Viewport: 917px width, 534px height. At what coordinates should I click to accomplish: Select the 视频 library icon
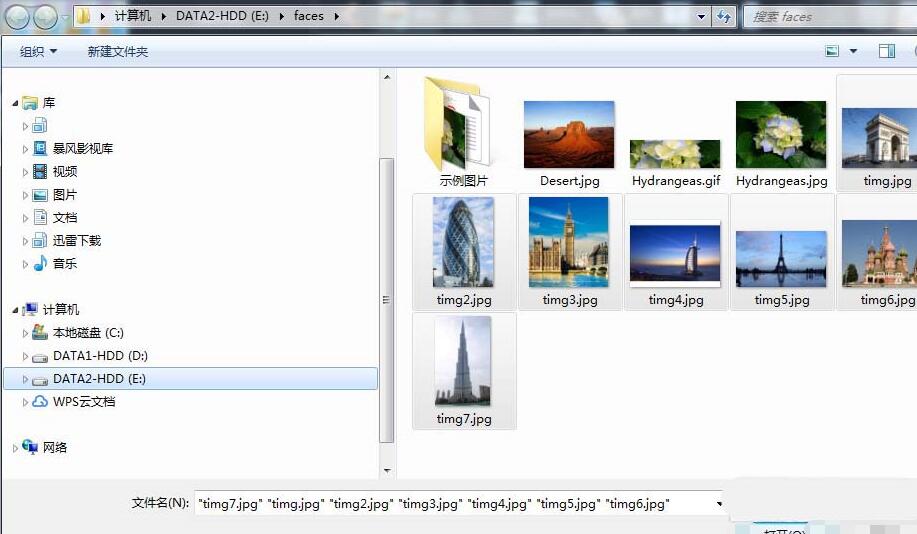coord(40,171)
